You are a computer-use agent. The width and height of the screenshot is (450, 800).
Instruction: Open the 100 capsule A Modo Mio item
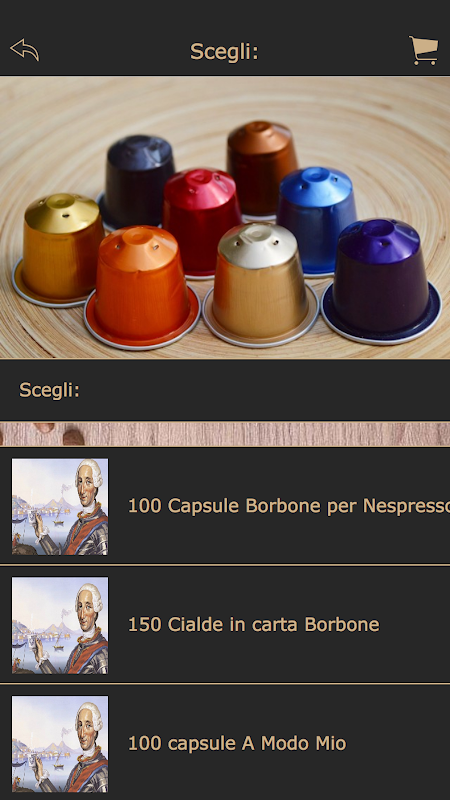225,743
